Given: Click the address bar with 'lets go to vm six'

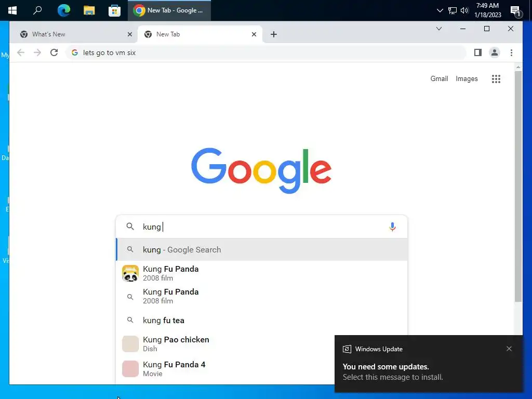Looking at the screenshot, I should click(x=266, y=52).
